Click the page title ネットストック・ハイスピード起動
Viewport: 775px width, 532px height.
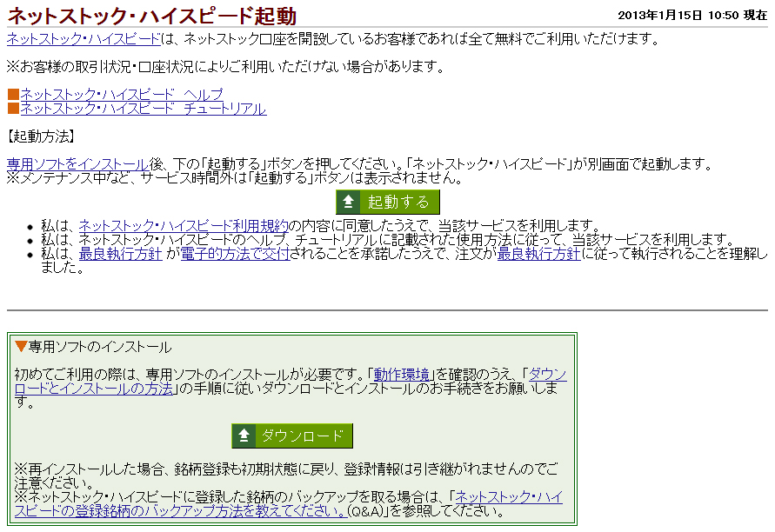151,16
